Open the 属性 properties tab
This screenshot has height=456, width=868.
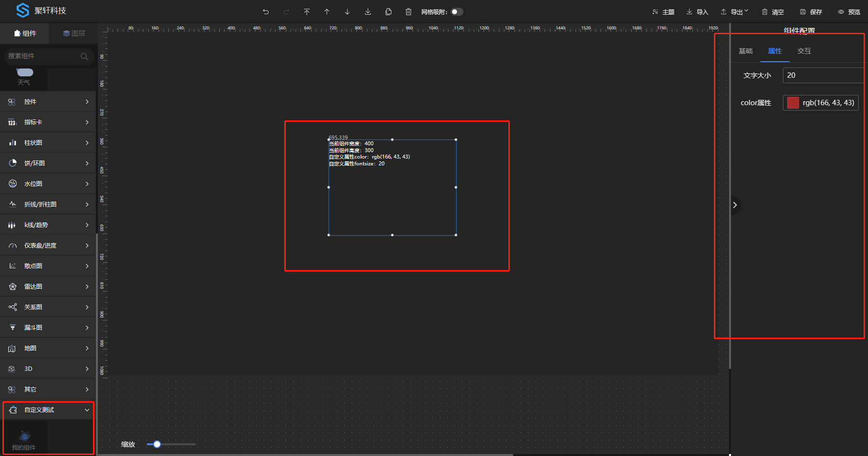775,51
